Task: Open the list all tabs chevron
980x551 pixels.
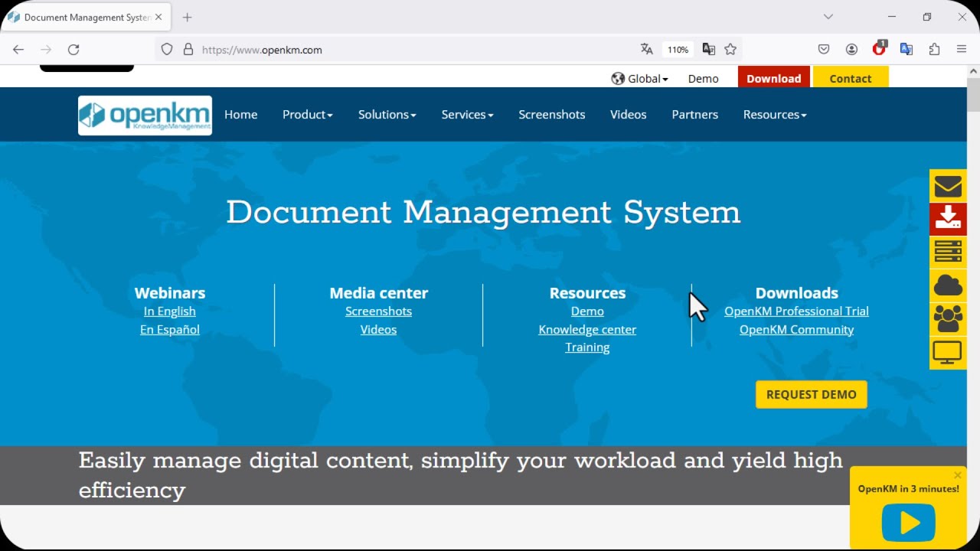Action: pos(828,17)
